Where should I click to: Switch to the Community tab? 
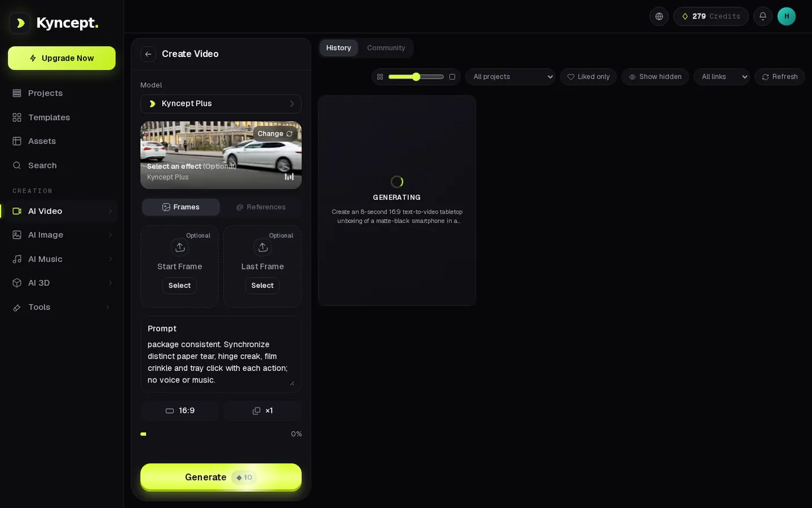point(386,48)
